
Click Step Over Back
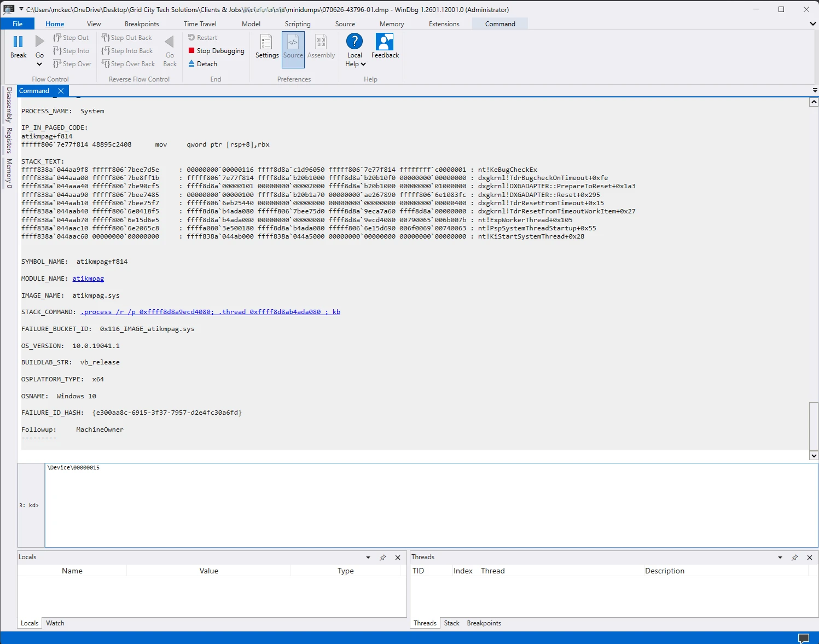click(x=129, y=64)
